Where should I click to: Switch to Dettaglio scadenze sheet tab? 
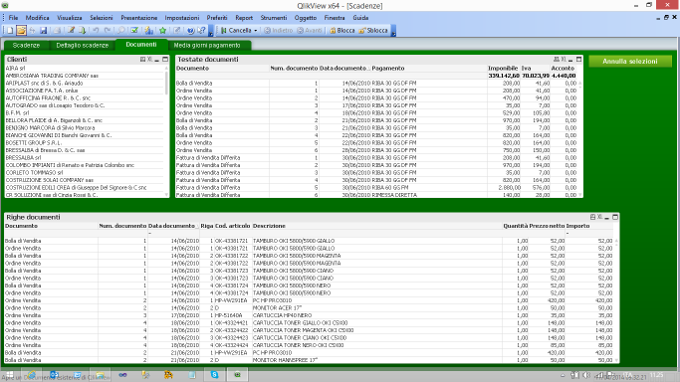(82, 45)
